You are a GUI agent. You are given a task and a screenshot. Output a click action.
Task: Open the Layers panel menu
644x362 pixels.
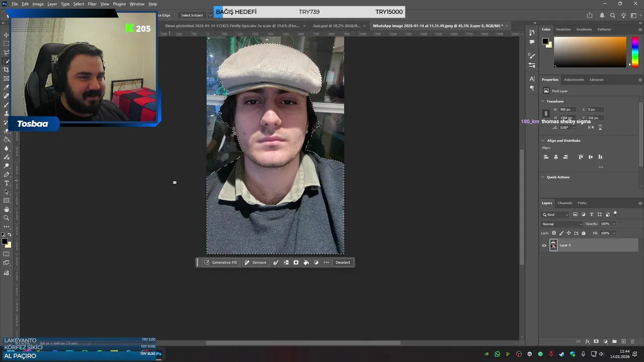pos(640,203)
